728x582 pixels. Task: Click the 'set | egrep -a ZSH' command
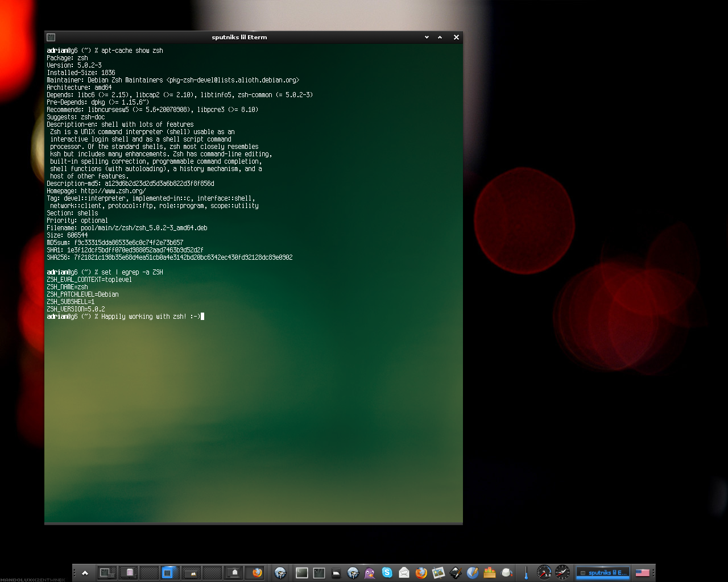[132, 272]
